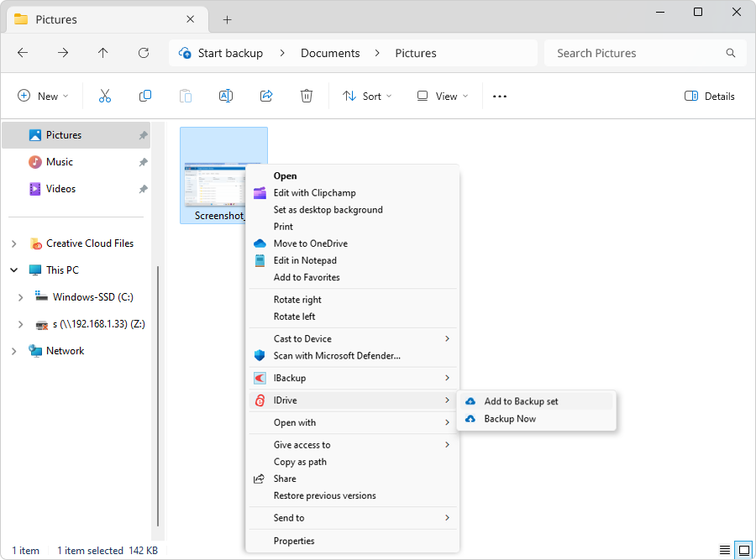The height and width of the screenshot is (560, 756).
Task: Click the Share icon in toolbar
Action: click(x=266, y=97)
